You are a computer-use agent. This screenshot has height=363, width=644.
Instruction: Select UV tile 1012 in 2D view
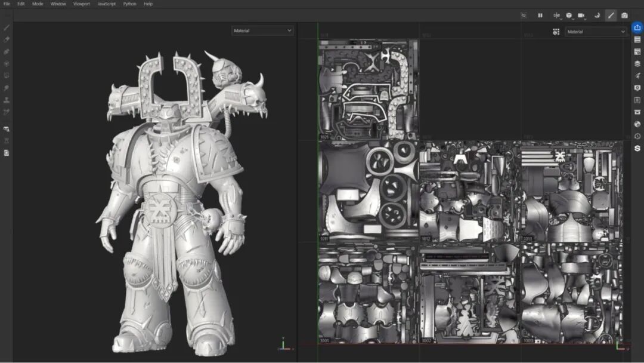click(470, 191)
